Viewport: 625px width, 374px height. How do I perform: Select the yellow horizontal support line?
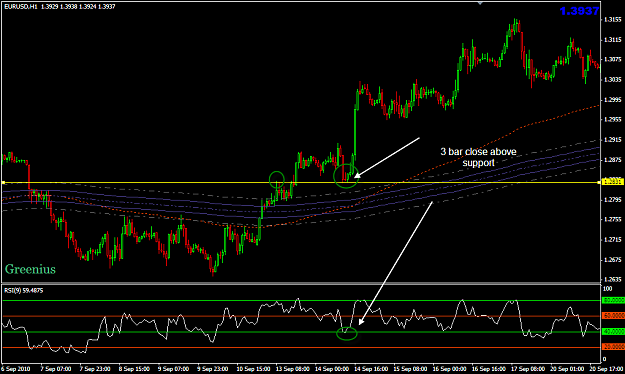[x=301, y=183]
